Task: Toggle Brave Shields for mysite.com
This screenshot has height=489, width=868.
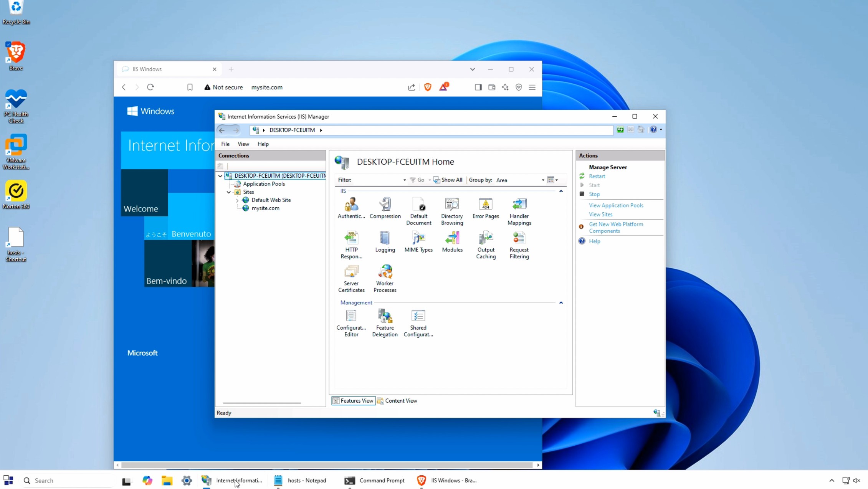Action: click(x=427, y=87)
